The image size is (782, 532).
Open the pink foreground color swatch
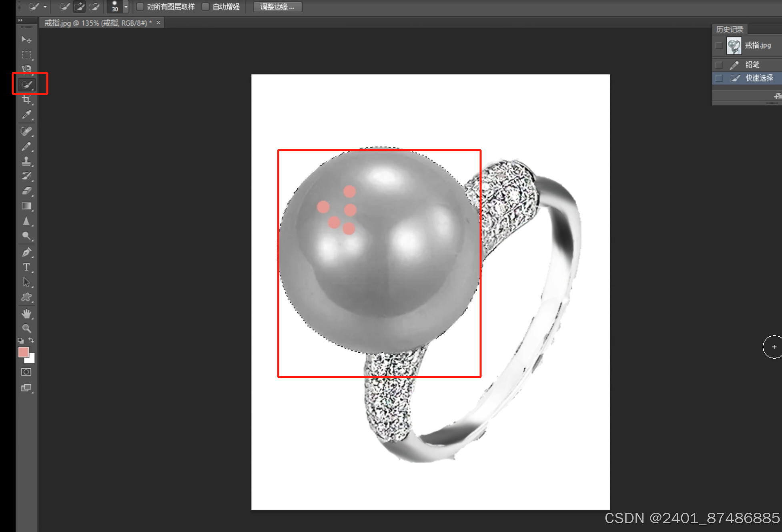24,352
